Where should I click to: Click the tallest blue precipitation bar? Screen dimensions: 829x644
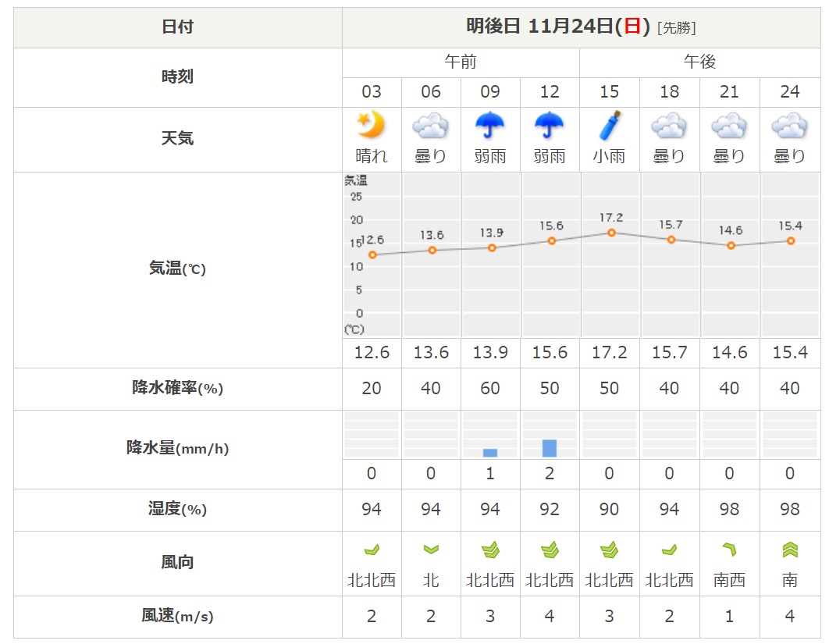click(550, 448)
